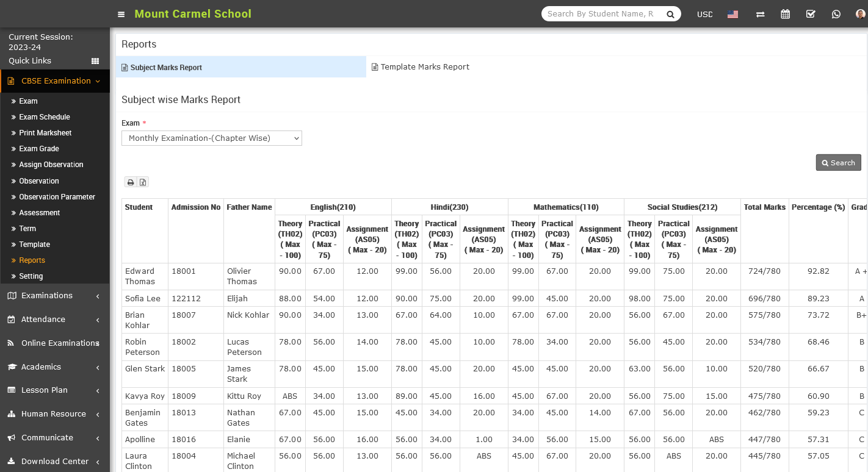
Task: Select the Subject Marks Report tab
Action: (166, 68)
